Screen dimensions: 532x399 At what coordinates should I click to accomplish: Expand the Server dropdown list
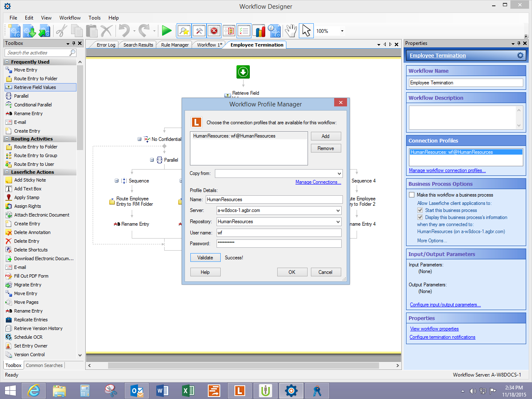pyautogui.click(x=338, y=211)
